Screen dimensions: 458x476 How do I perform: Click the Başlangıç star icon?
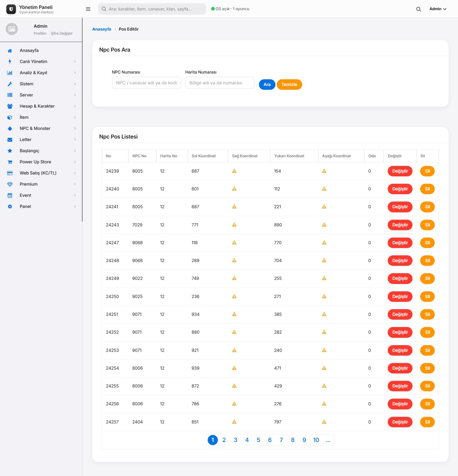(10, 151)
